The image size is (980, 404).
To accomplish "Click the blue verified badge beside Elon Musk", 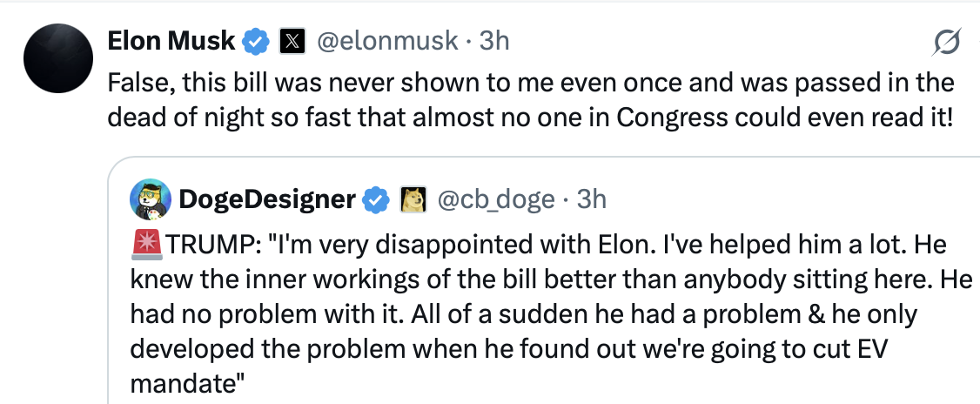I will pos(256,41).
